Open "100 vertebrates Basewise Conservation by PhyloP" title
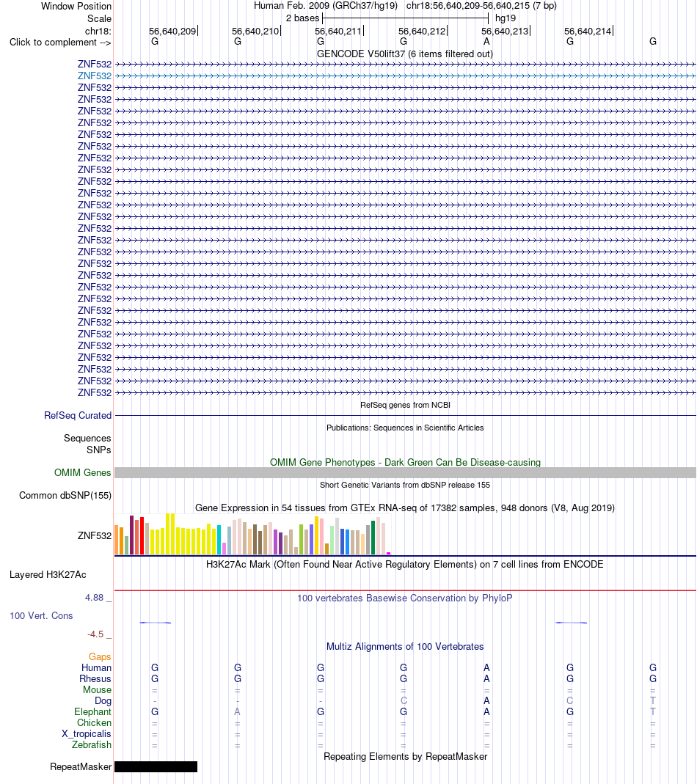The height and width of the screenshot is (784, 697). click(x=405, y=598)
